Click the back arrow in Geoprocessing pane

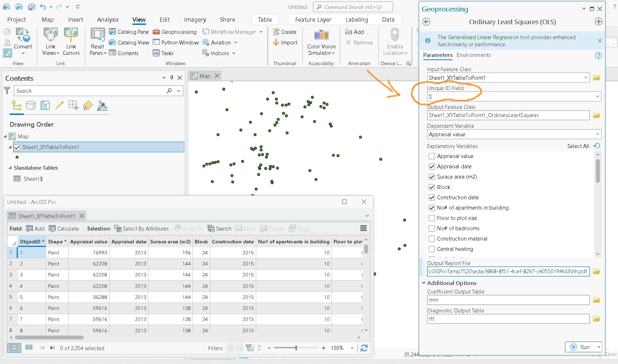(426, 22)
